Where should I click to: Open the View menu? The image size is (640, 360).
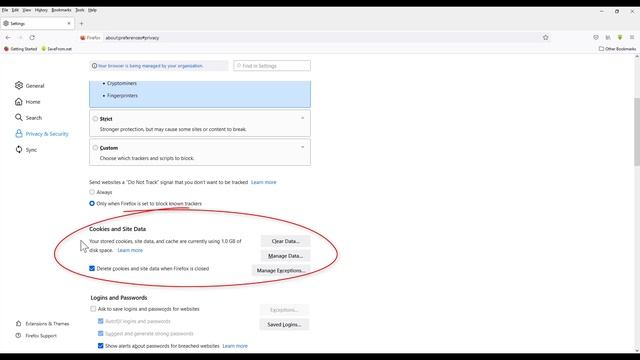click(27, 10)
